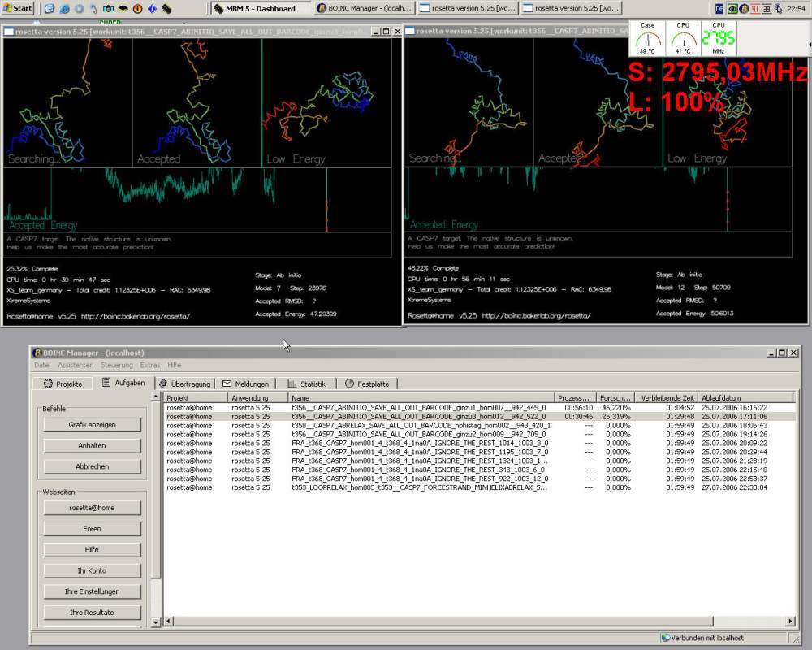Click the right rosetta window title icon
Viewport: 812px width, 650px height.
(409, 31)
